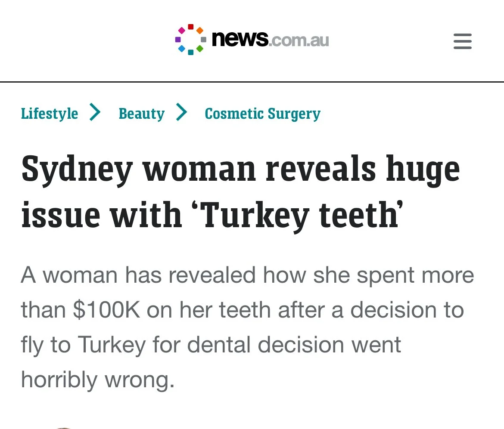Go to the Beauty breadcrumb section
Viewport: 504px width, 429px height.
click(141, 113)
